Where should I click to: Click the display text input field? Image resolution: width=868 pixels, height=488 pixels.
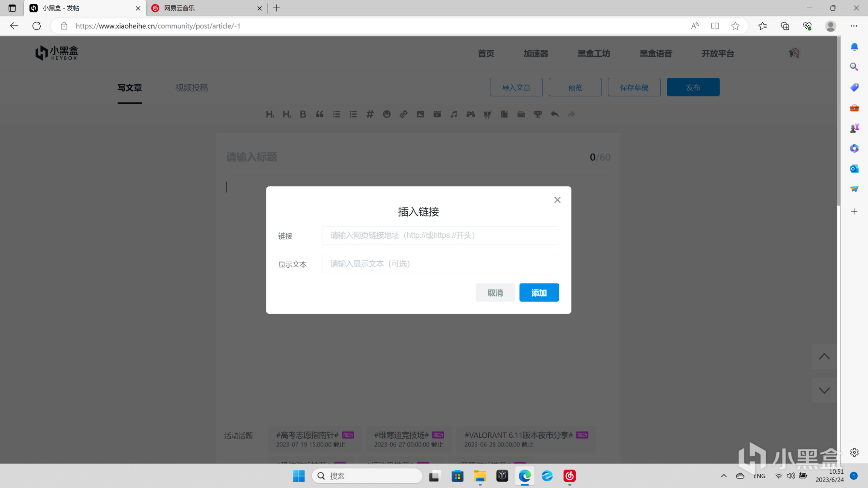[x=440, y=264]
